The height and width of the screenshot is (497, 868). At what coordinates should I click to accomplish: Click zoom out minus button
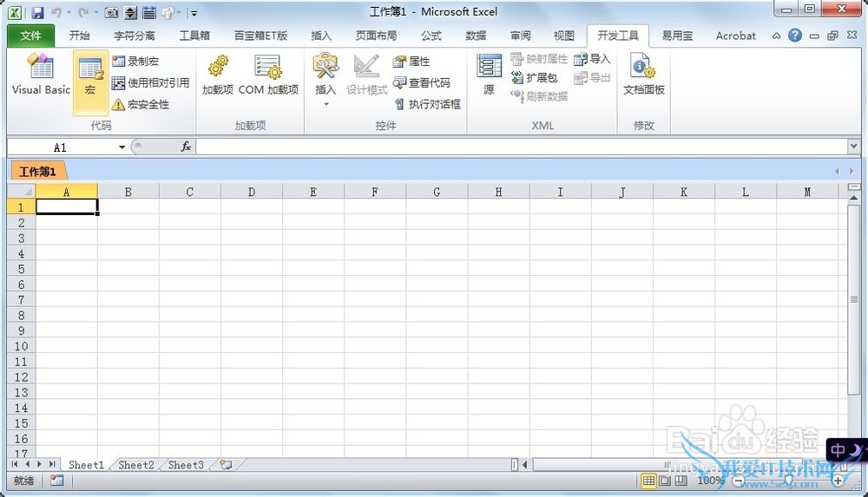click(738, 481)
